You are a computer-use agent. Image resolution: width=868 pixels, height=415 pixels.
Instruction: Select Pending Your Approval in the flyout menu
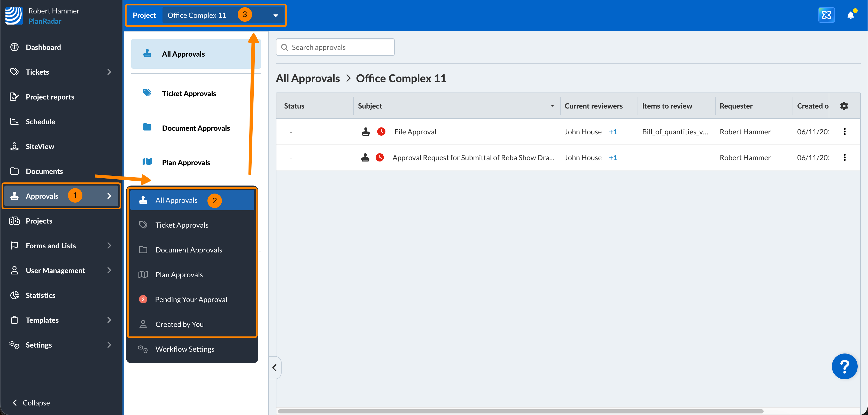pyautogui.click(x=191, y=299)
